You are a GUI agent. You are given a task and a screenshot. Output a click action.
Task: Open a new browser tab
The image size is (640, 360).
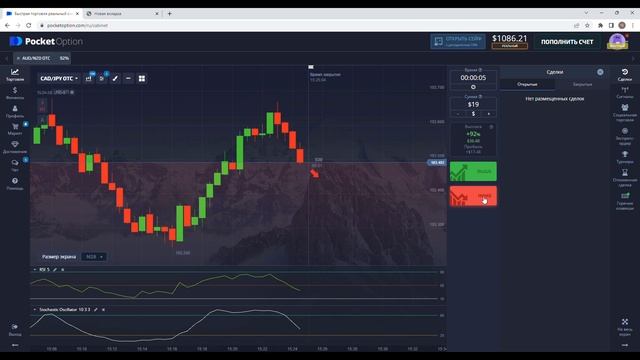point(169,13)
